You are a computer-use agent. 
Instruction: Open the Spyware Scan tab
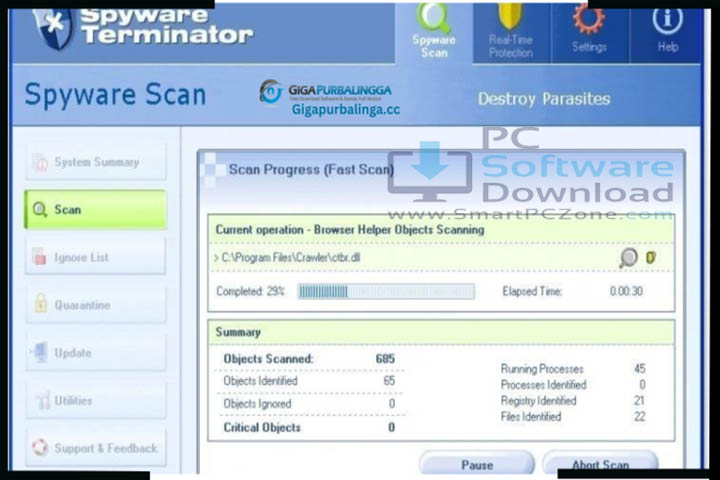(434, 32)
